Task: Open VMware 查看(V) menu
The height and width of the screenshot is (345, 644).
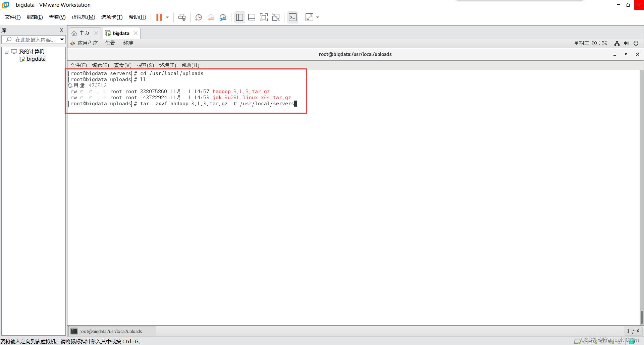Action: click(x=57, y=17)
